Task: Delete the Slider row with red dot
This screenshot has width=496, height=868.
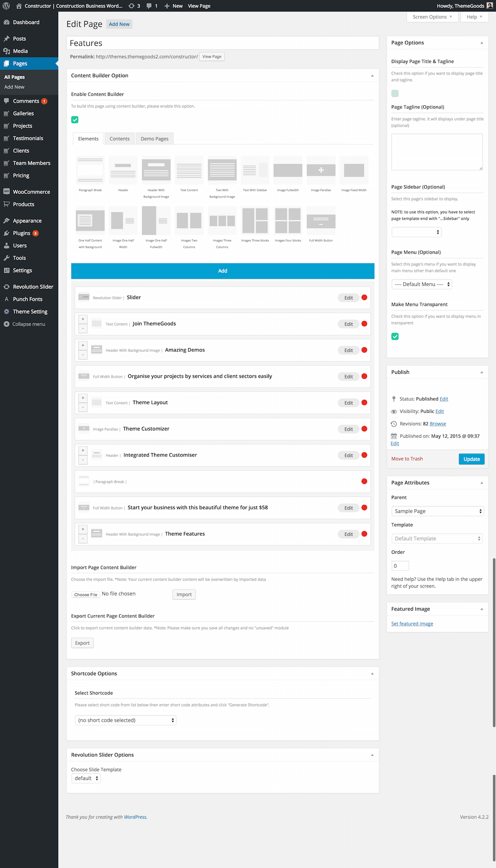Action: click(364, 297)
